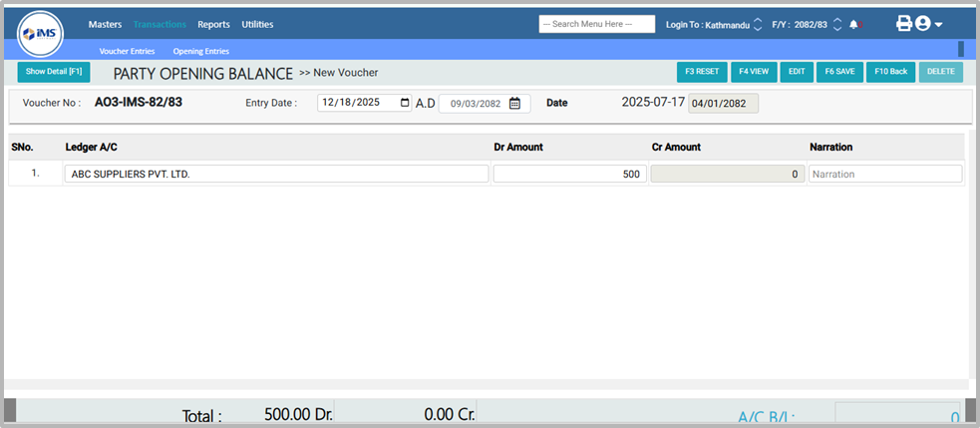This screenshot has width=980, height=428.
Task: Open the Entry Date AD calendar picker icon
Action: 403,102
